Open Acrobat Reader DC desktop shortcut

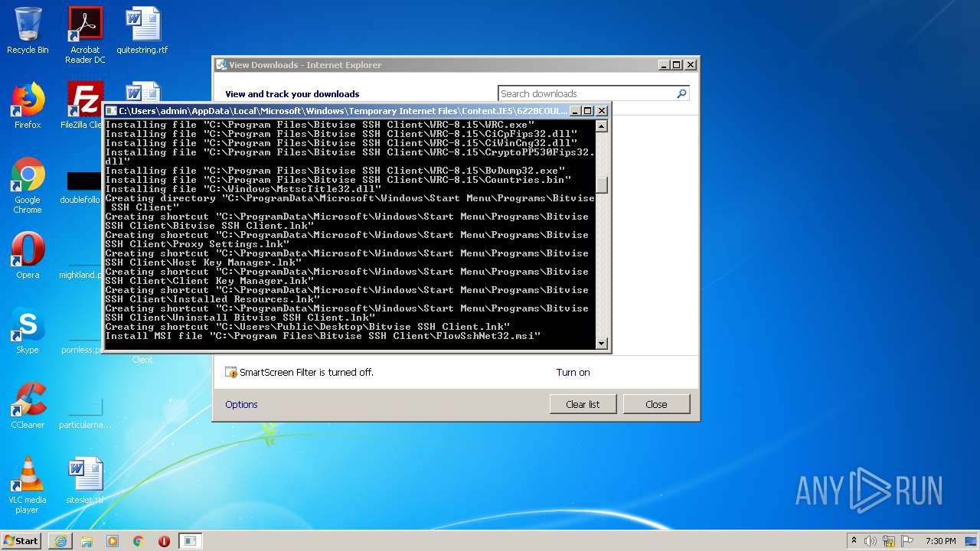tap(85, 35)
